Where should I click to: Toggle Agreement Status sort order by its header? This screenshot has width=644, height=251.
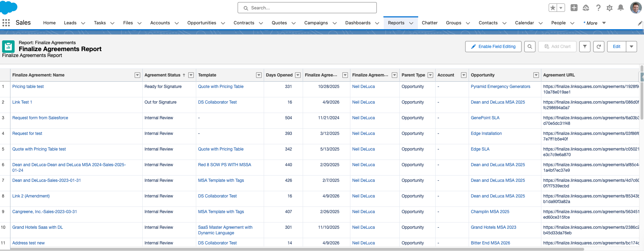point(163,75)
